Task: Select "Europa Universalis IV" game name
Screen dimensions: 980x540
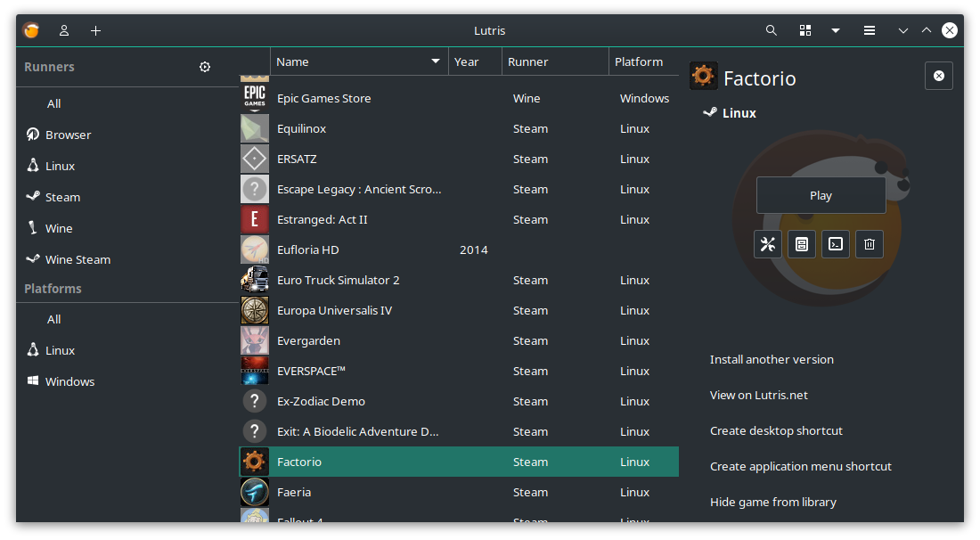Action: [x=334, y=311]
